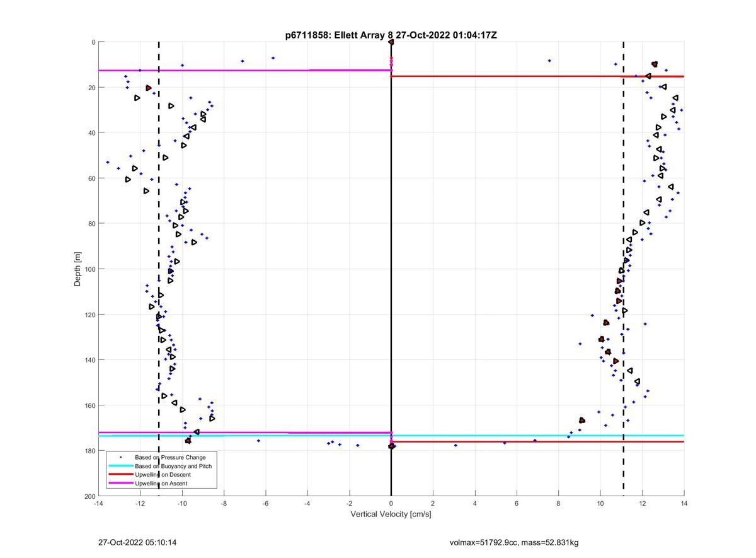
Task: Click the red-filled marker at zero velocity near 178 m
Action: pos(391,446)
